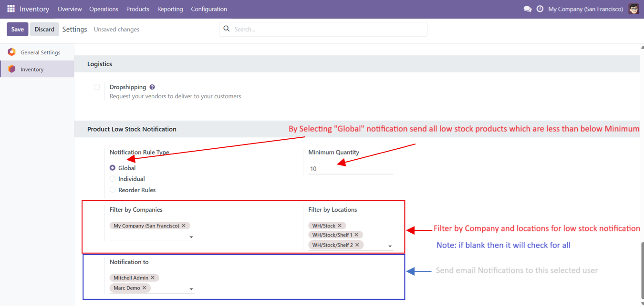Open the Operations menu
The height and width of the screenshot is (308, 644).
click(x=104, y=9)
